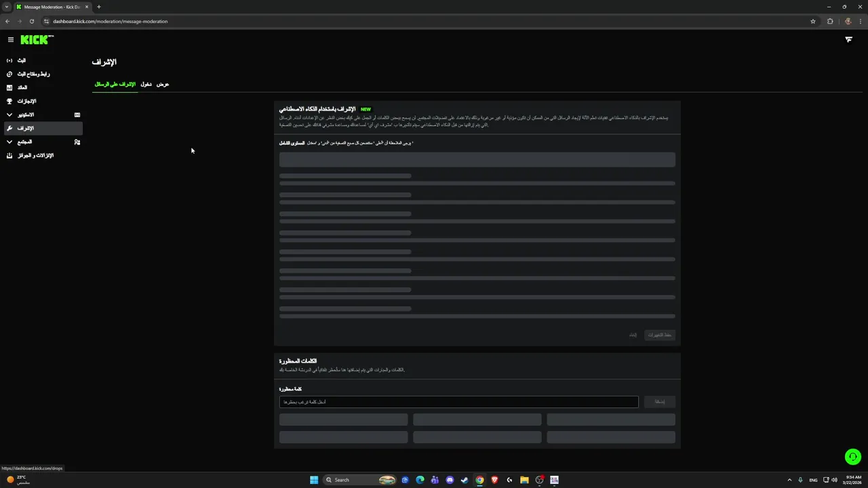Open the taskbar clock and date

pos(853,480)
